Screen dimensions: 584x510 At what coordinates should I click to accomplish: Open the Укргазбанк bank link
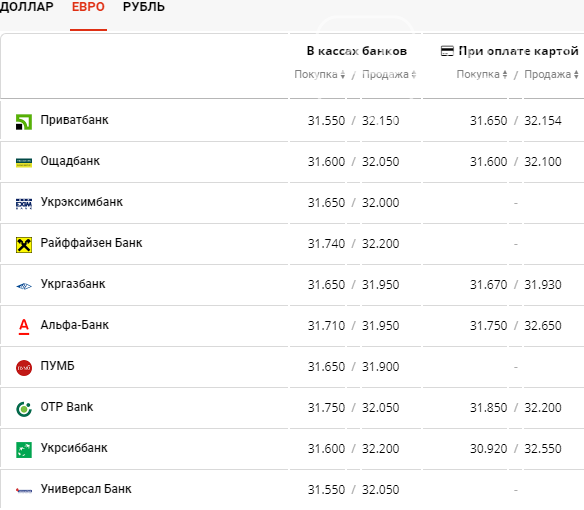(x=73, y=284)
